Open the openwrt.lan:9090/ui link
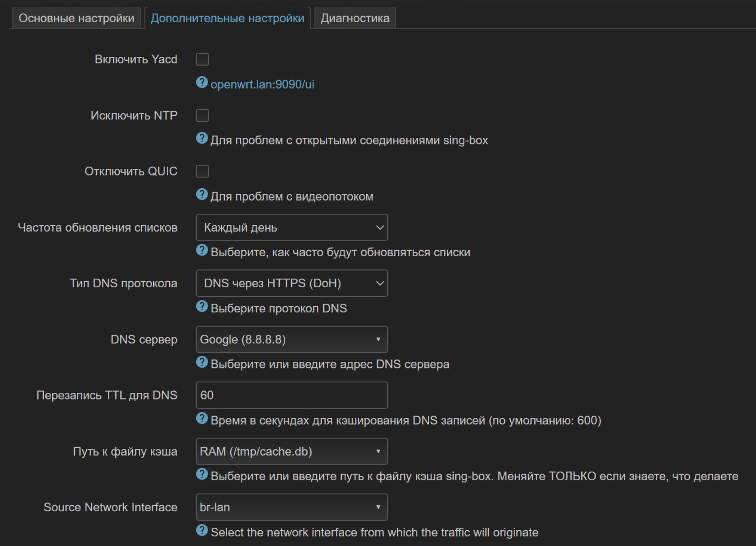This screenshot has width=756, height=546. [x=262, y=84]
